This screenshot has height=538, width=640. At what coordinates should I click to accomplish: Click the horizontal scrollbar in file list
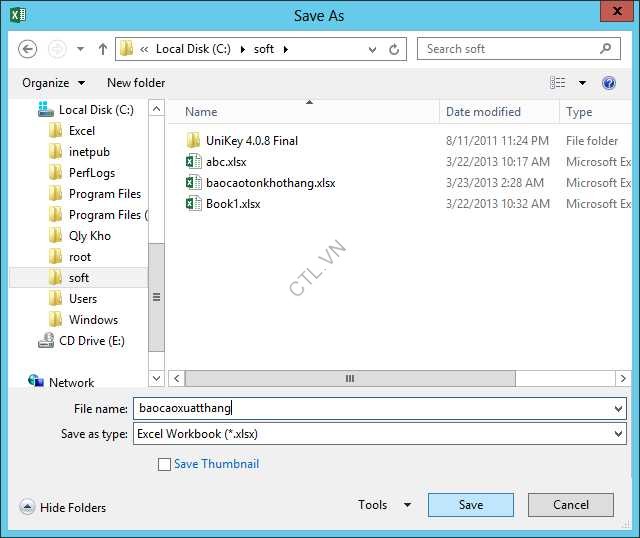(x=350, y=379)
